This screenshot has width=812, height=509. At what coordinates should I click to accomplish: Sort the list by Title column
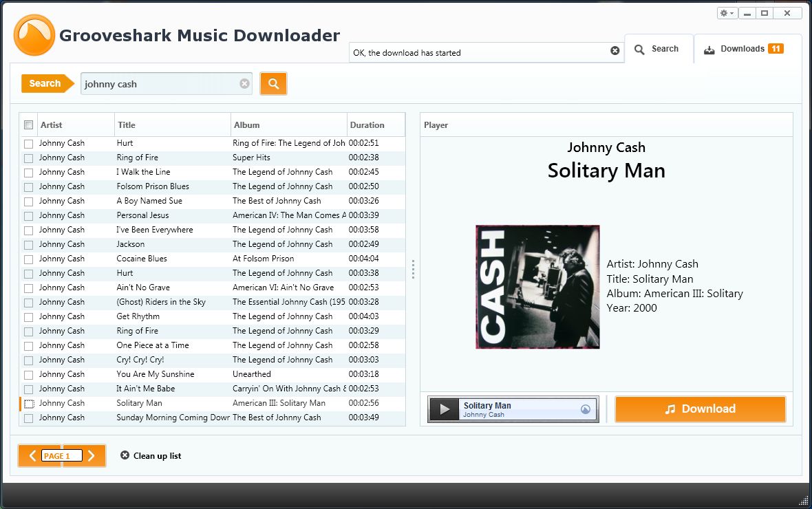pos(173,124)
